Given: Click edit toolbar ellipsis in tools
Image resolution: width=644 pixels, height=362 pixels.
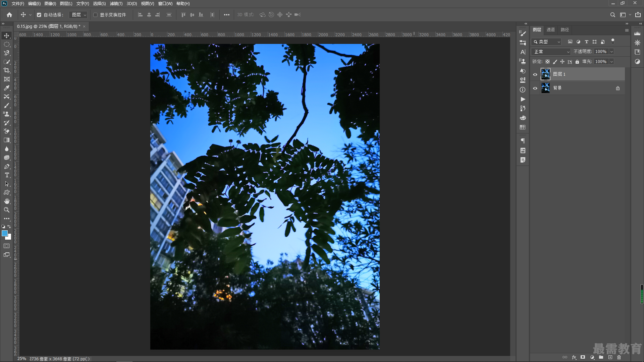Looking at the screenshot, I should pos(7,219).
